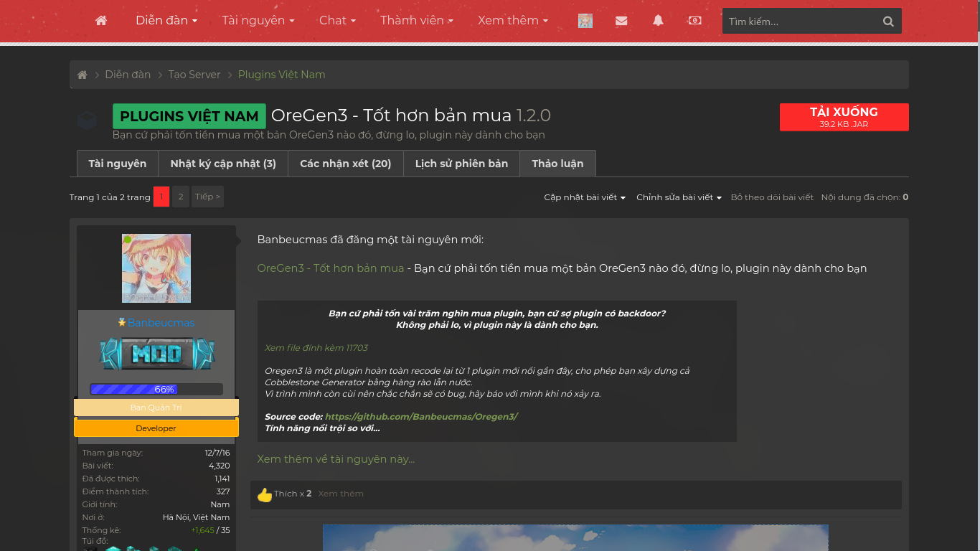Image resolution: width=980 pixels, height=551 pixels.
Task: Click Xem file đính kèm 11703 link
Action: [316, 348]
